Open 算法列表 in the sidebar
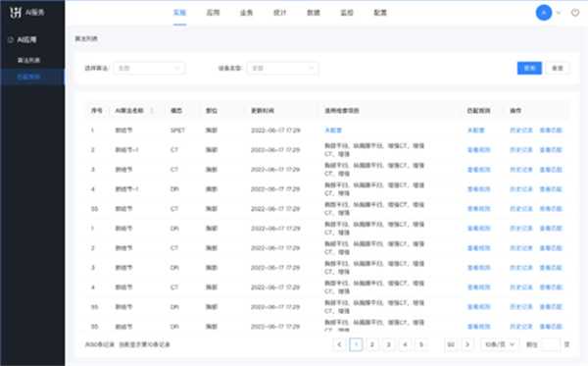Image resolution: width=588 pixels, height=366 pixels. [28, 61]
